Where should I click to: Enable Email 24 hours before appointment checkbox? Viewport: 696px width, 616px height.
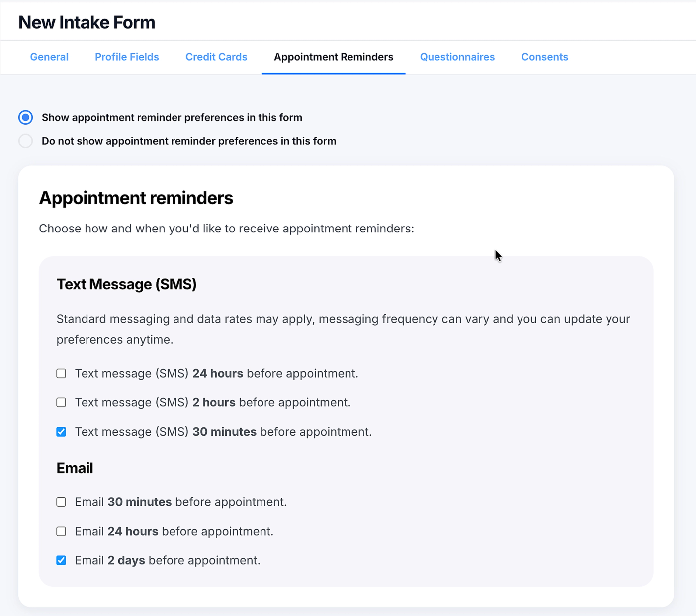coord(61,531)
